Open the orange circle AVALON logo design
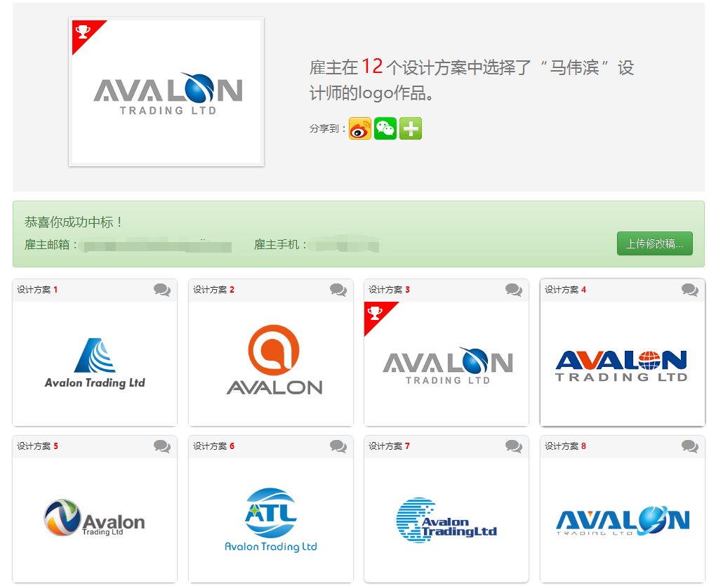716x588 pixels. (x=274, y=361)
